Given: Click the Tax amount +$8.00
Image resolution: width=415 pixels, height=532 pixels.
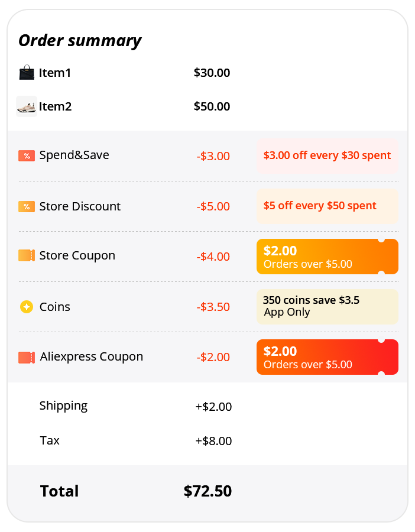Looking at the screenshot, I should [213, 441].
